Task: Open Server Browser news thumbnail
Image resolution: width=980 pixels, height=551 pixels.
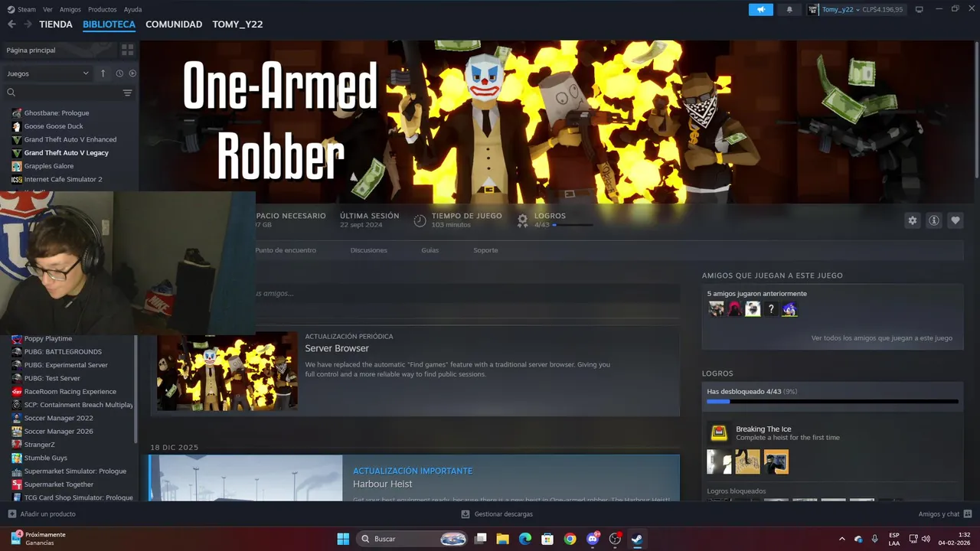Action: pyautogui.click(x=227, y=371)
